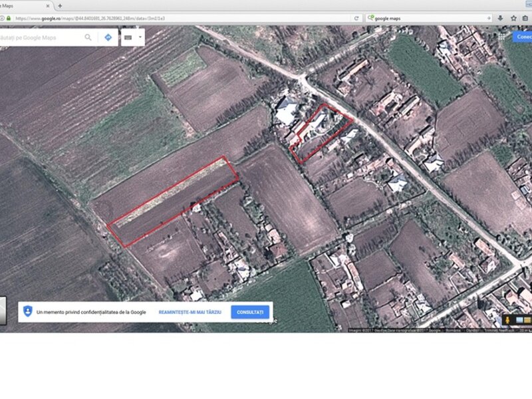
Task: Click into the Google Maps search field
Action: click(x=40, y=38)
